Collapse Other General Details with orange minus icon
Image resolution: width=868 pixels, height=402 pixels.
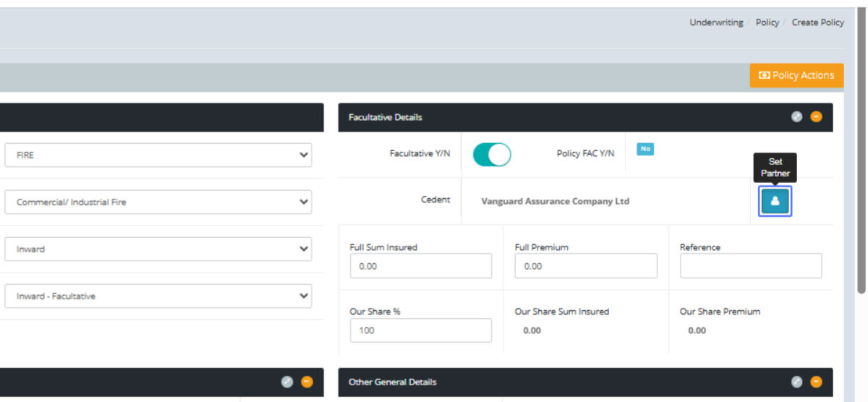coord(816,382)
